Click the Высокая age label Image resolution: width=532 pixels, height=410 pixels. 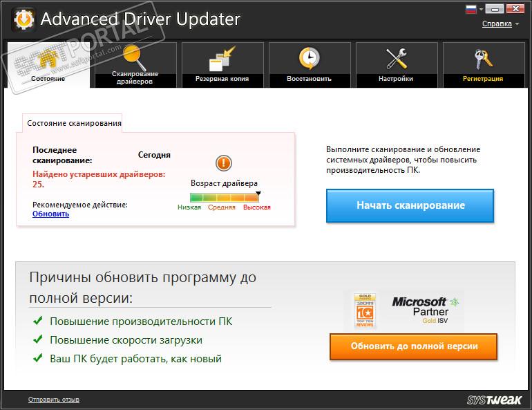click(x=257, y=207)
